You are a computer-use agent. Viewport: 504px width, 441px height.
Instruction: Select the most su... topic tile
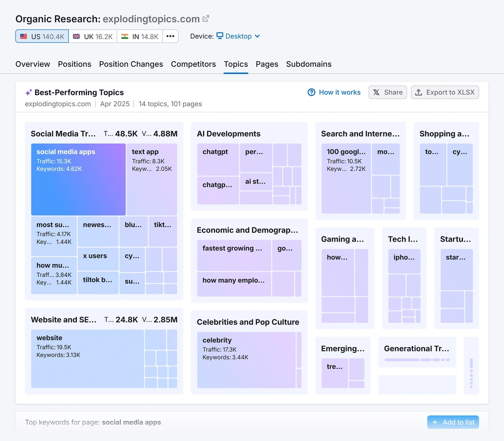click(x=54, y=236)
